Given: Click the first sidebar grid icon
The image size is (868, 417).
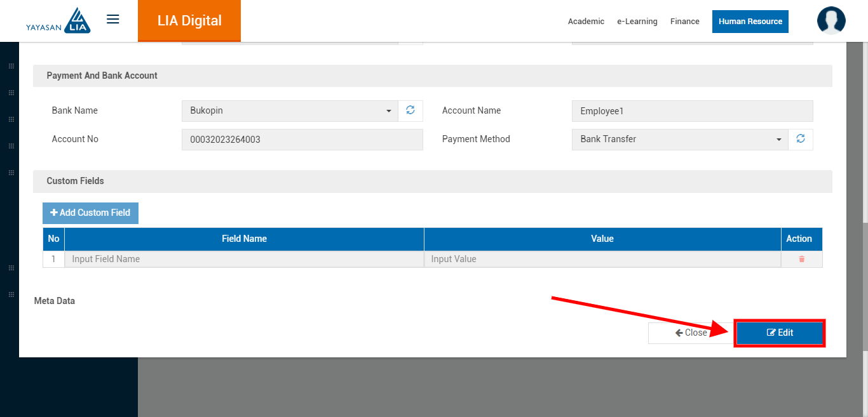Looking at the screenshot, I should point(11,66).
